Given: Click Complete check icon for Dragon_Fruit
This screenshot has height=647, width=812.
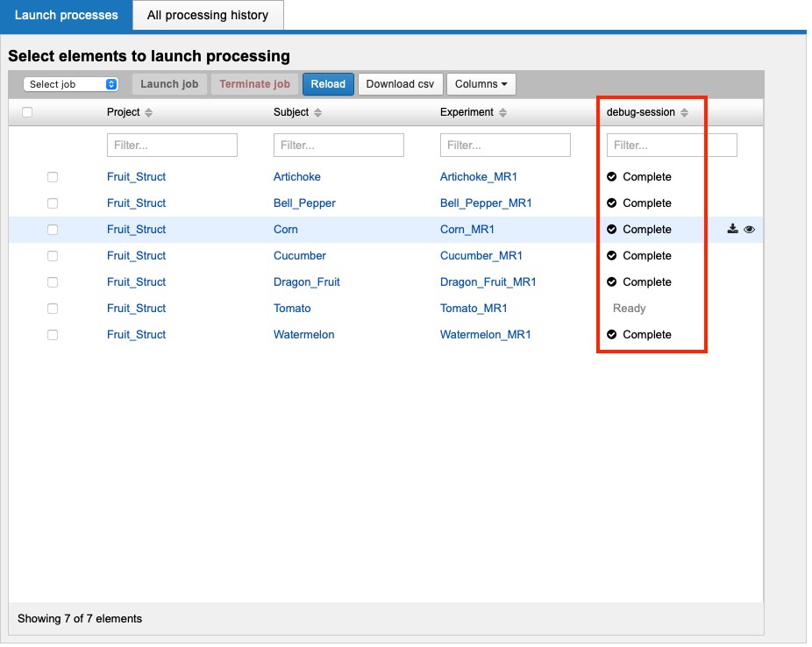Looking at the screenshot, I should tap(612, 282).
